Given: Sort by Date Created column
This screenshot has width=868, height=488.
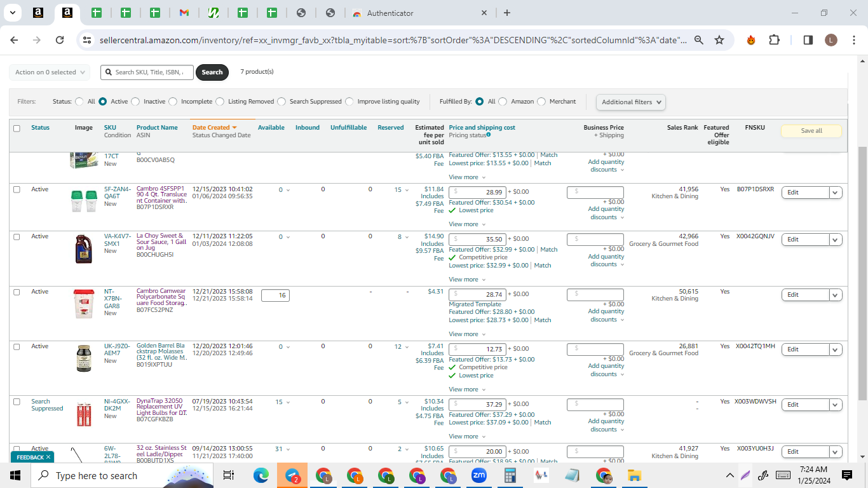Looking at the screenshot, I should point(215,128).
